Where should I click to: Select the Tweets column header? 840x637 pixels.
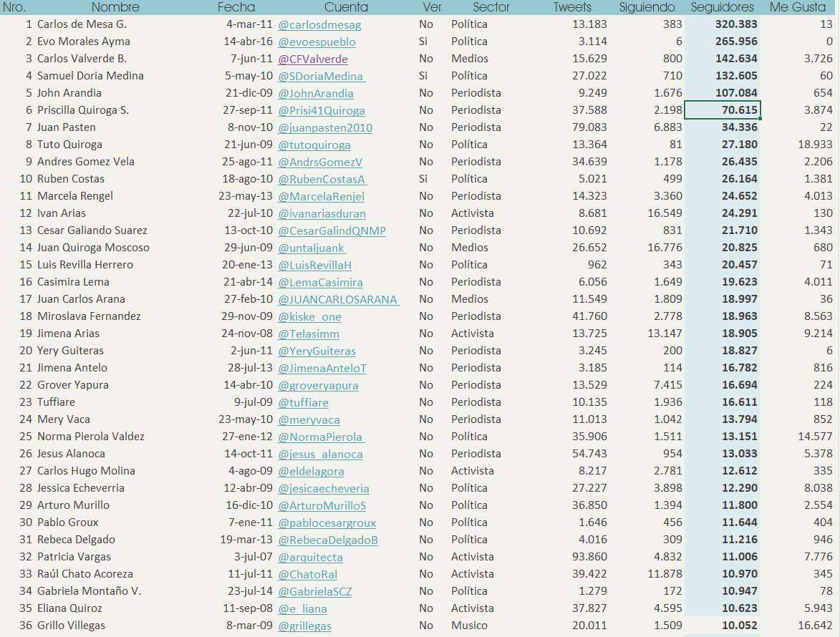tap(572, 7)
